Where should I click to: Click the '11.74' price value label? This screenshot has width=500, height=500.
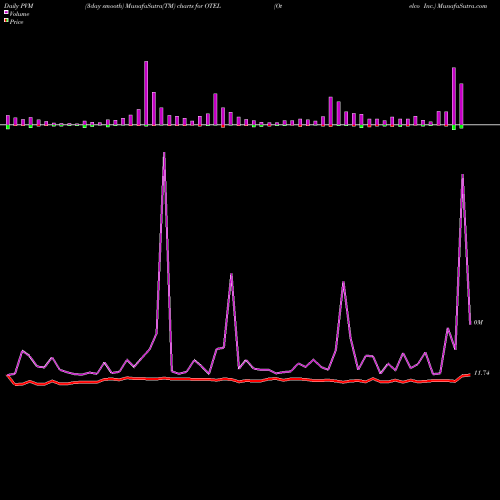coord(481,373)
